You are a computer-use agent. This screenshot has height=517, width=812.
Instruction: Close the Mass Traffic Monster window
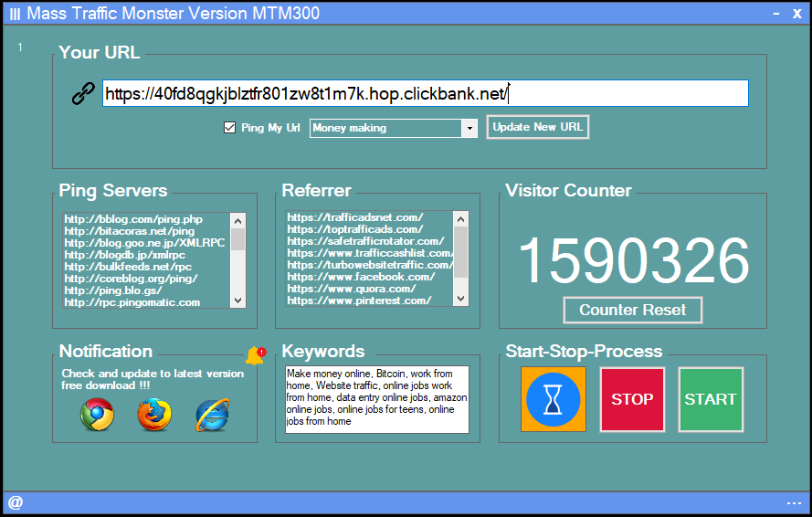(x=797, y=14)
